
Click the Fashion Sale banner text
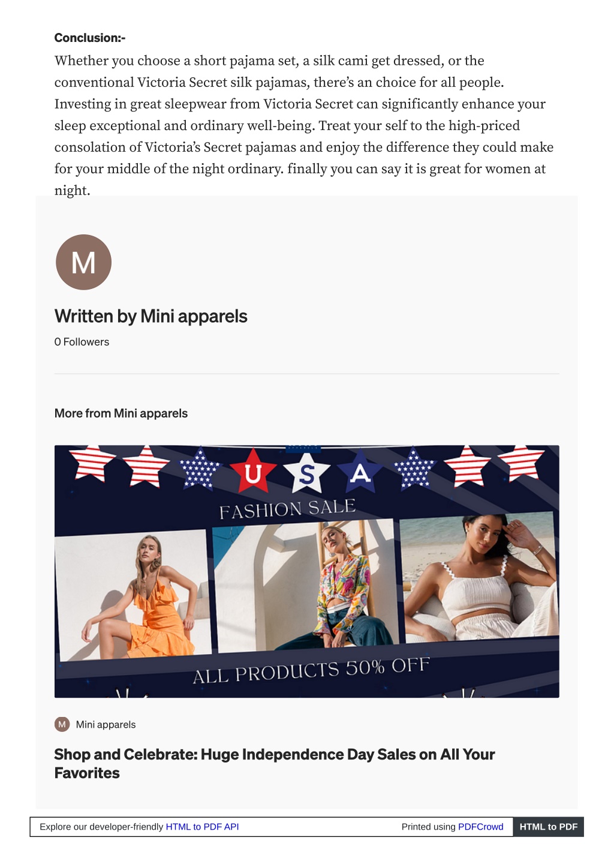[x=287, y=509]
